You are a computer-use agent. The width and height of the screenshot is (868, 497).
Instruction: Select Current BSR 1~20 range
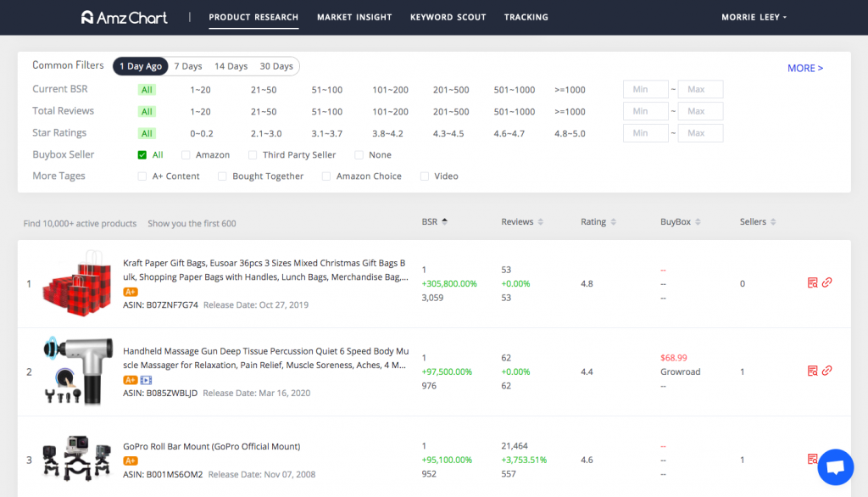(200, 90)
